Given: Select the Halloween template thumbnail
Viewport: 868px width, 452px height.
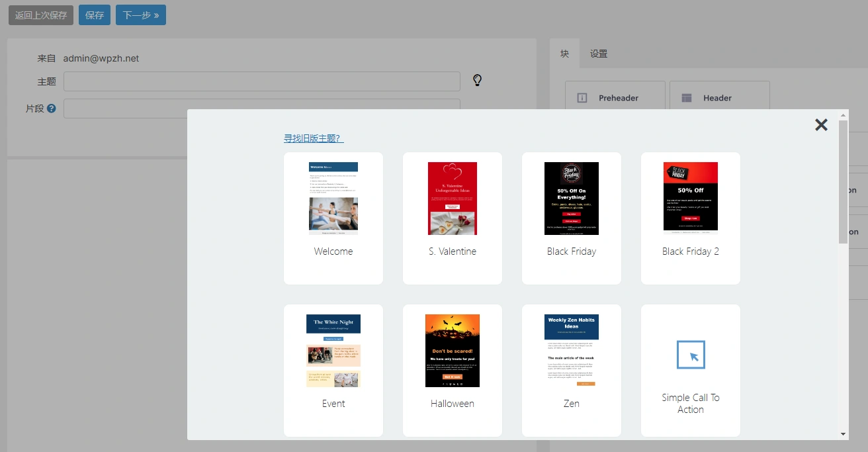Looking at the screenshot, I should click(452, 350).
